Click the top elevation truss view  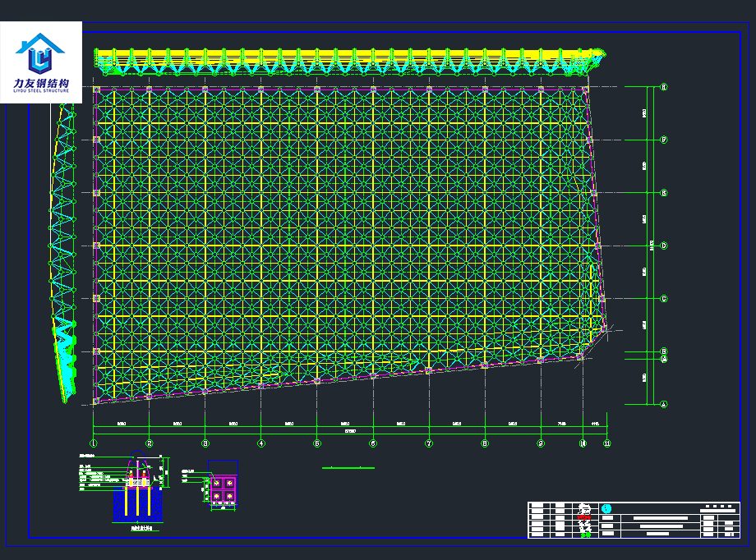tap(349, 62)
